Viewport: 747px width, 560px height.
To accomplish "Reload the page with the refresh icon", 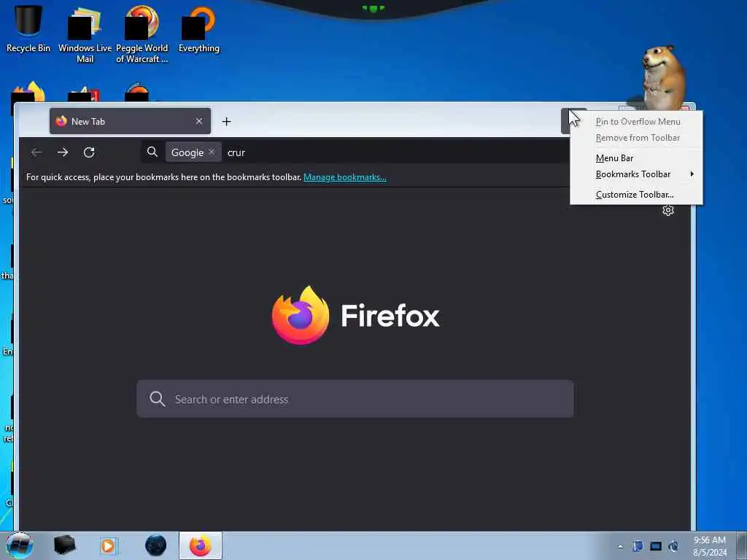I will click(x=89, y=152).
